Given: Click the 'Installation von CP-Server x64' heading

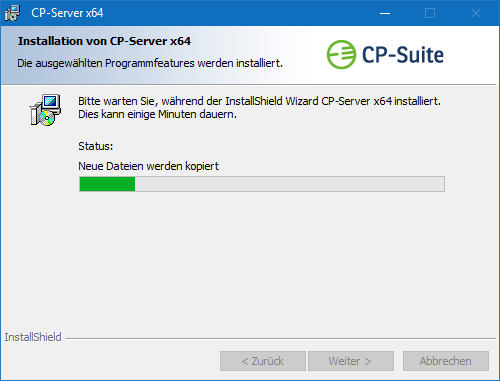Looking at the screenshot, I should point(104,41).
